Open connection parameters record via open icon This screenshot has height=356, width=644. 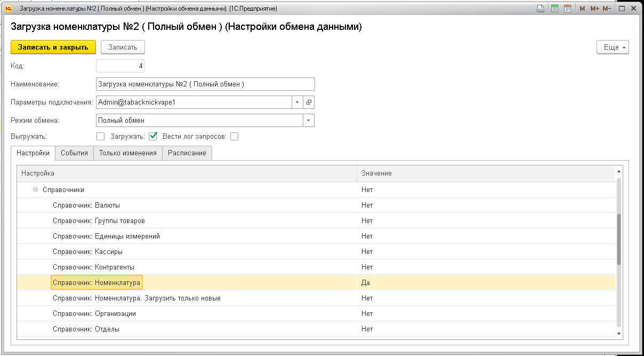309,102
